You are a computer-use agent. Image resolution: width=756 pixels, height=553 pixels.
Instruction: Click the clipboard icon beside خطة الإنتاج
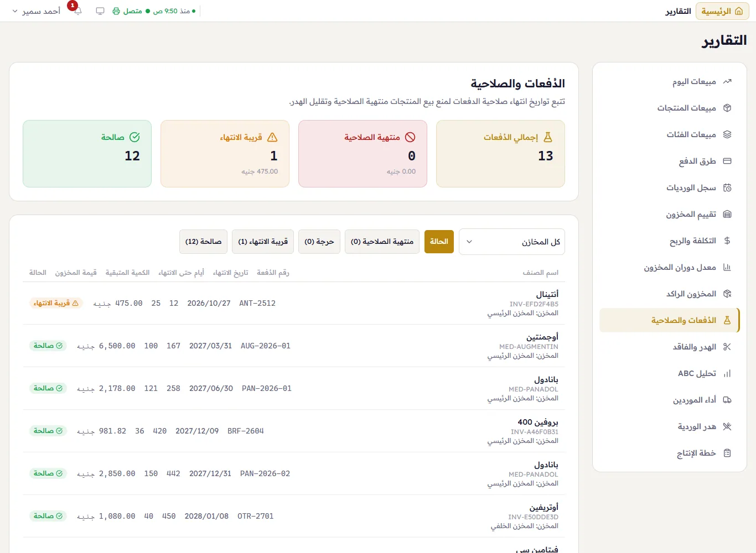(727, 453)
